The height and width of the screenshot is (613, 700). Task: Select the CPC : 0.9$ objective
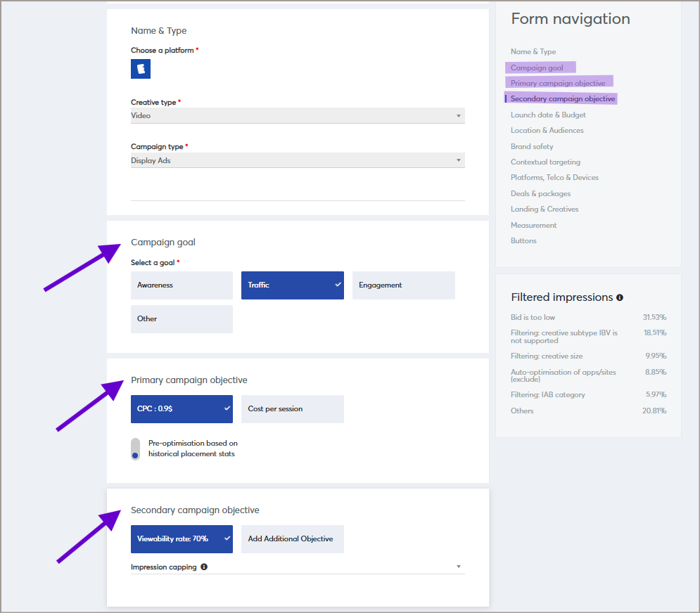[x=182, y=409]
